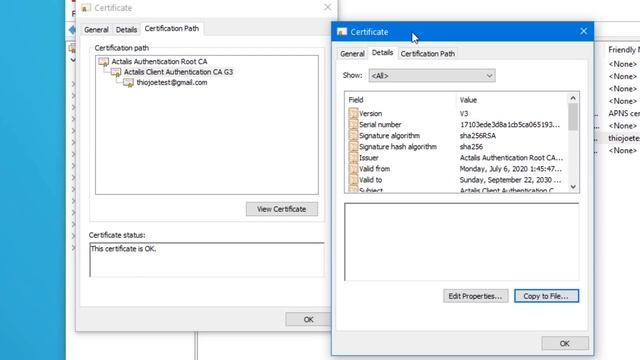Click the Valid from field icon
The image size is (640, 360).
[353, 169]
